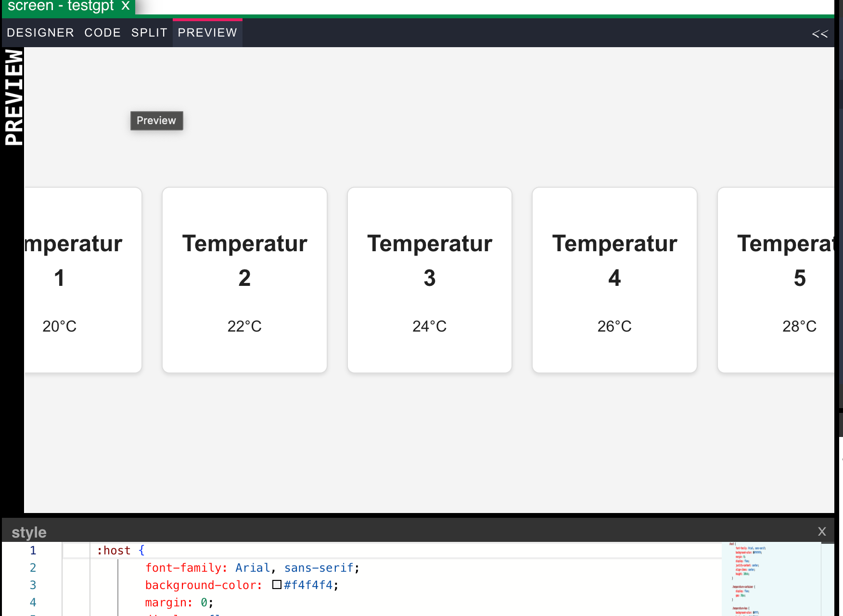Close the style editor panel
The height and width of the screenshot is (616, 843).
pos(822,532)
